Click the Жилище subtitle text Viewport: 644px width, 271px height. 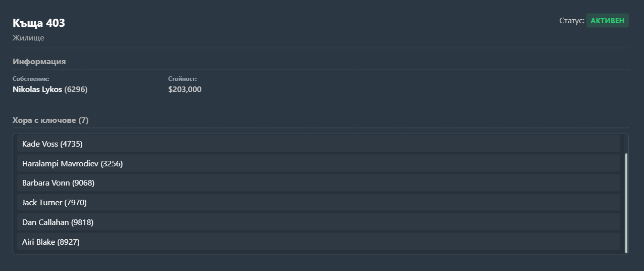coord(28,38)
